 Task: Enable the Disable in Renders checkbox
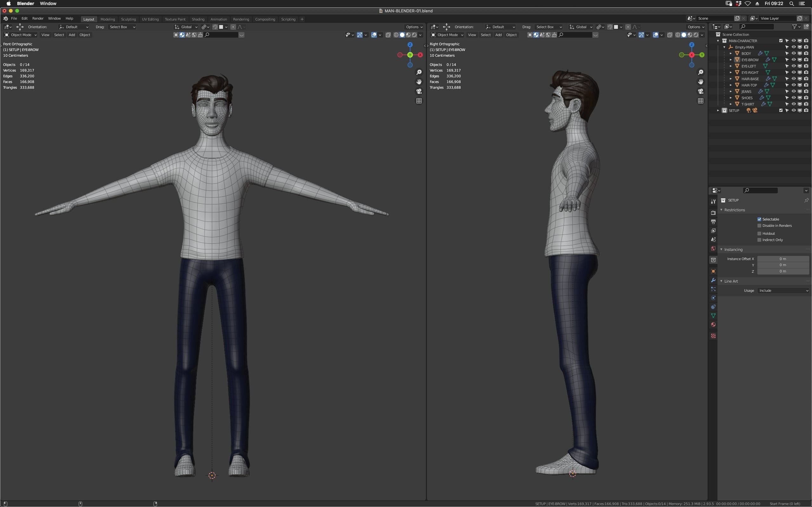759,226
